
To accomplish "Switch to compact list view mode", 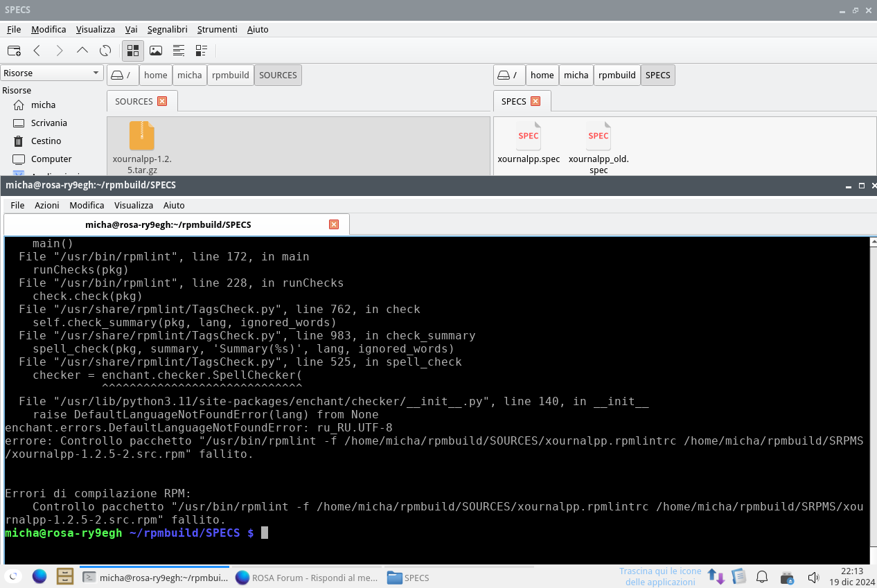I will click(x=179, y=51).
